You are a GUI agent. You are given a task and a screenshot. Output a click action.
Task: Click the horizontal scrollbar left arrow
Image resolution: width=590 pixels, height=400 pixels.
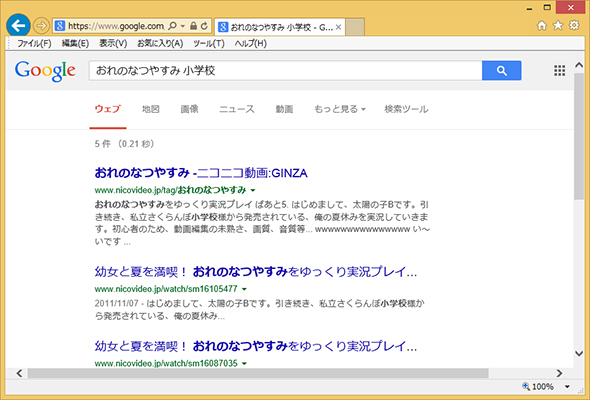19,373
